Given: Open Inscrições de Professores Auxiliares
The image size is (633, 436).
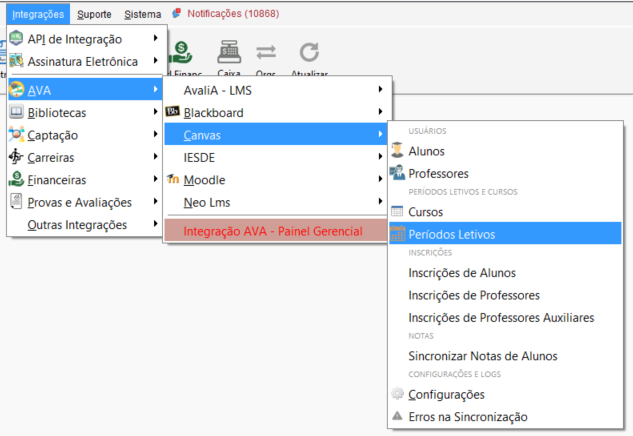Looking at the screenshot, I should pos(505,318).
